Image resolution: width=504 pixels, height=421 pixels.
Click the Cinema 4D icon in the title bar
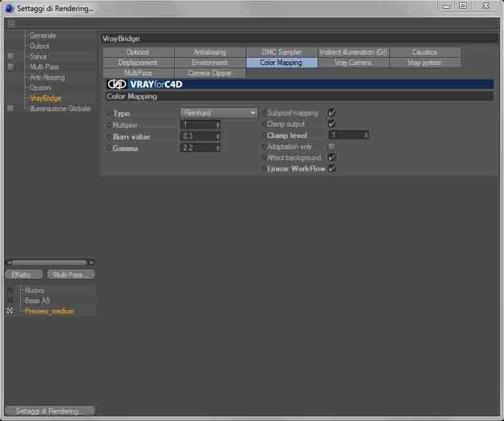tap(9, 8)
